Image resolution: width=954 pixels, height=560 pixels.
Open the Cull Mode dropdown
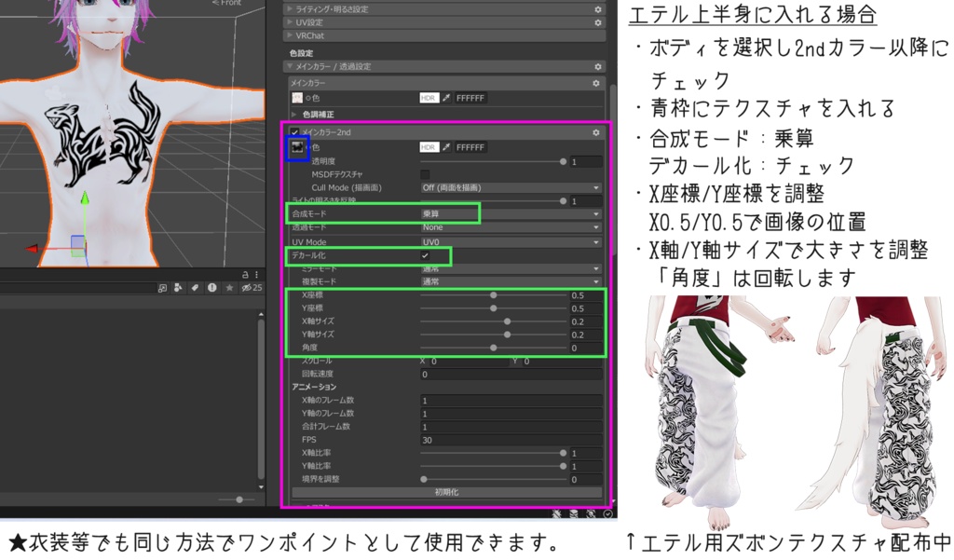tap(503, 187)
